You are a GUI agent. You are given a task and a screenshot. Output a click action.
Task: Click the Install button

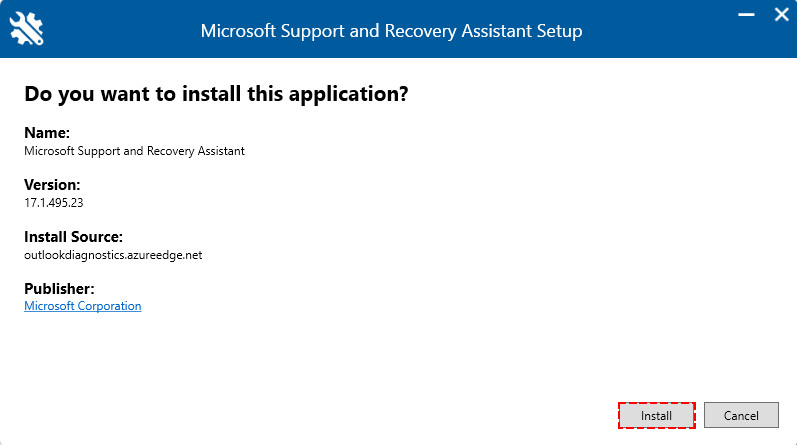(x=656, y=416)
